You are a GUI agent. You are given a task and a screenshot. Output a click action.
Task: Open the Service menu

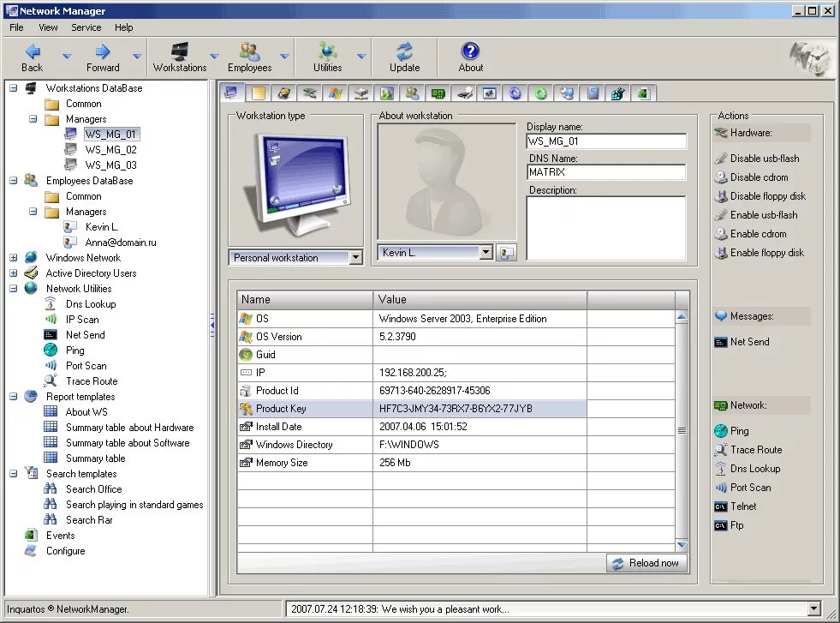click(x=86, y=27)
